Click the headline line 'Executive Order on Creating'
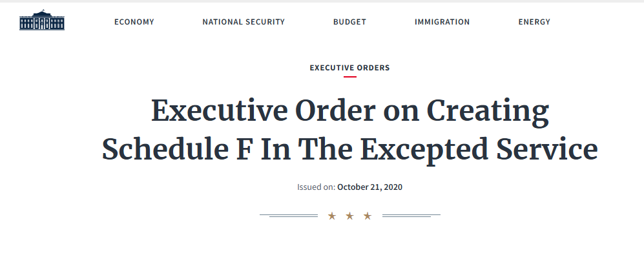This screenshot has height=259, width=644. (350, 111)
